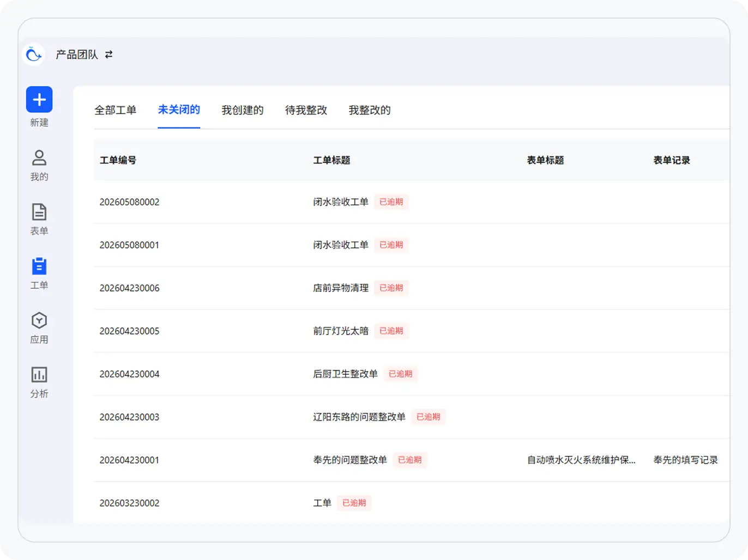This screenshot has width=748, height=560.
Task: Open the 我的 profile icon
Action: click(x=39, y=158)
